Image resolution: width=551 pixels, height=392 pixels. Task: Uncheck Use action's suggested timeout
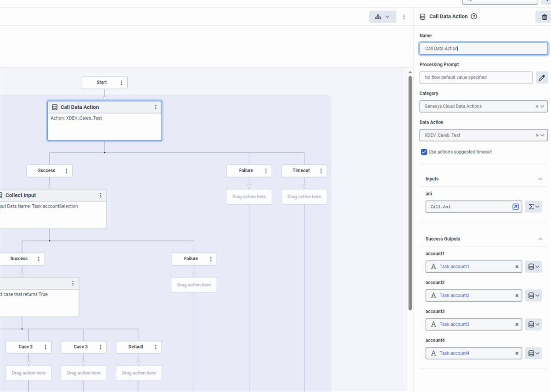coord(424,152)
